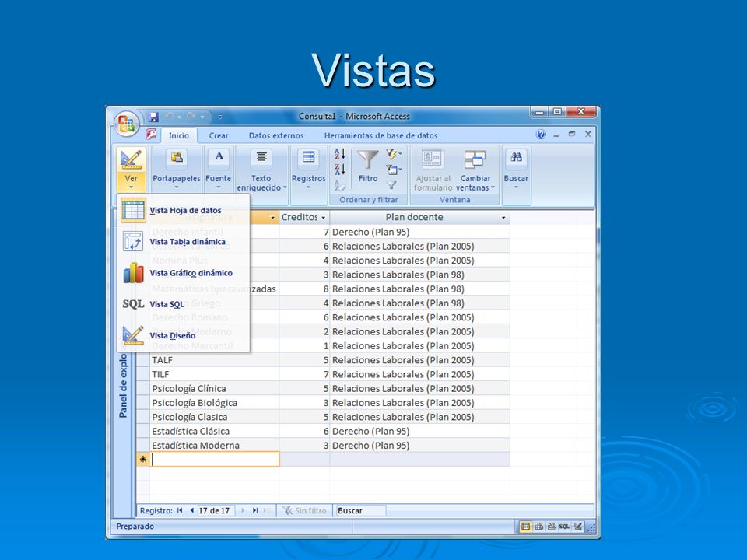Choose Vista Gráfico dinámico
Viewport: 747px width, 560px height.
[x=184, y=273]
